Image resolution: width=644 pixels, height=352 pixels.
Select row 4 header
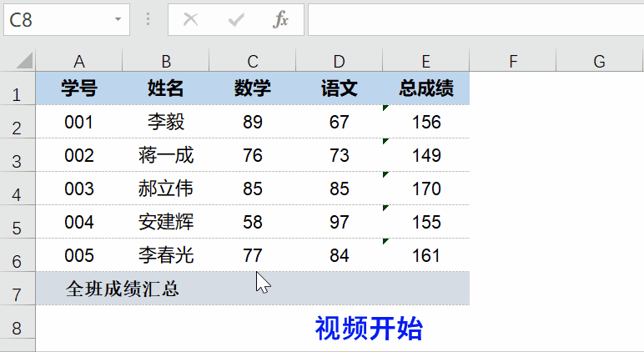[x=18, y=189]
